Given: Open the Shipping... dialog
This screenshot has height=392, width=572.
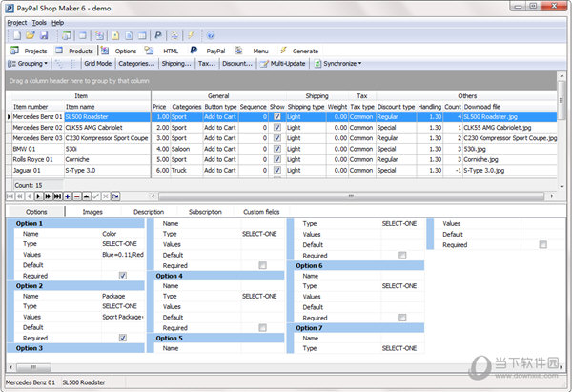Looking at the screenshot, I should tap(176, 64).
